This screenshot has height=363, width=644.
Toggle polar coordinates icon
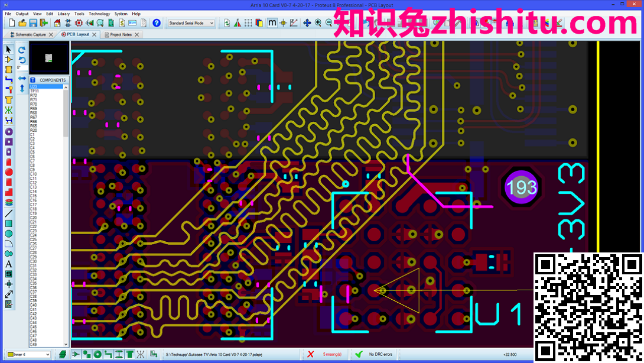[x=294, y=23]
